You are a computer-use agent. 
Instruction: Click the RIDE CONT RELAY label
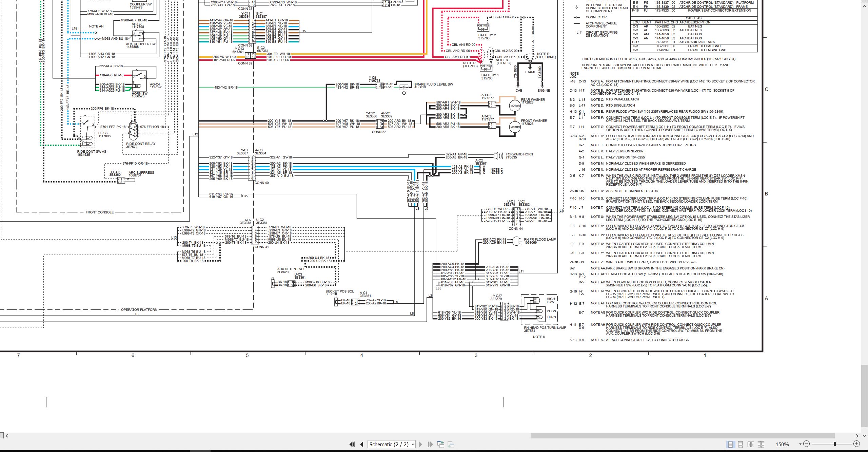click(141, 144)
